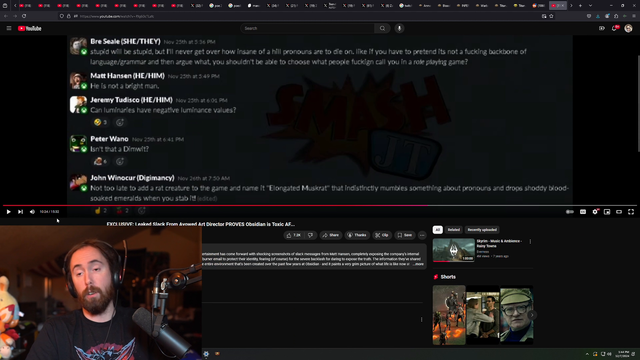Viewport: 640px width, 360px height.
Task: Click the Clip button
Action: point(382,235)
